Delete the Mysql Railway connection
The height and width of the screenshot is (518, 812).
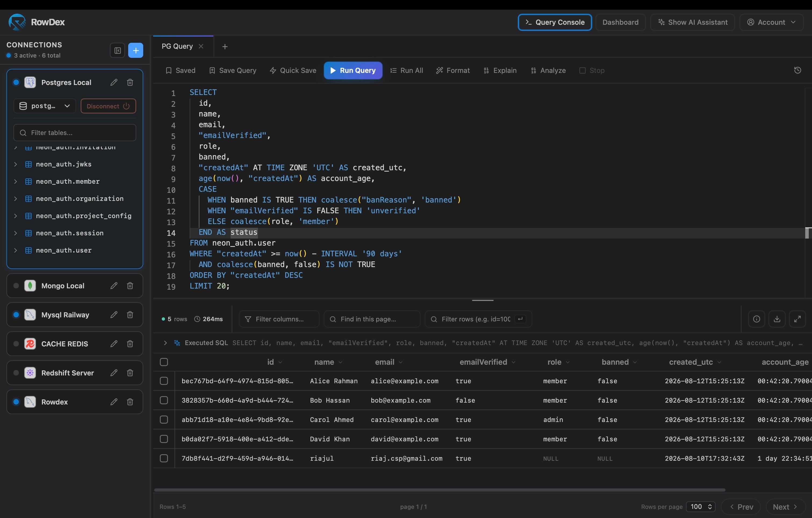(130, 315)
